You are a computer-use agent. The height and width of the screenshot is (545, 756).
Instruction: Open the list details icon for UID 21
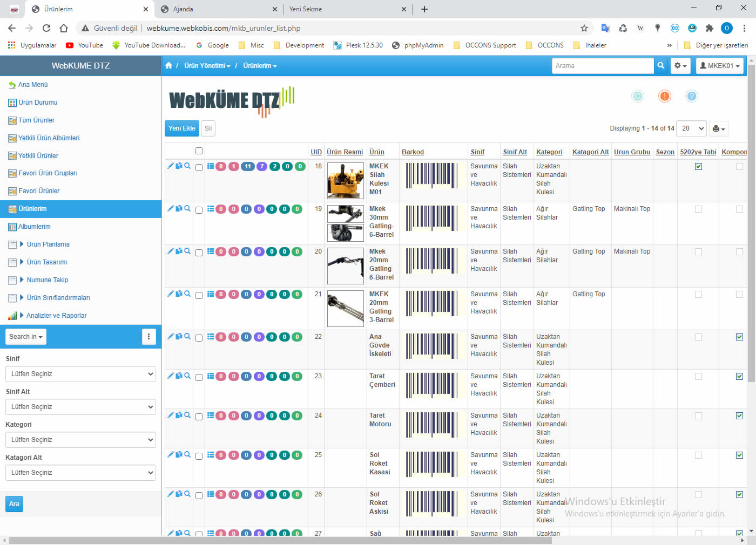coord(211,294)
